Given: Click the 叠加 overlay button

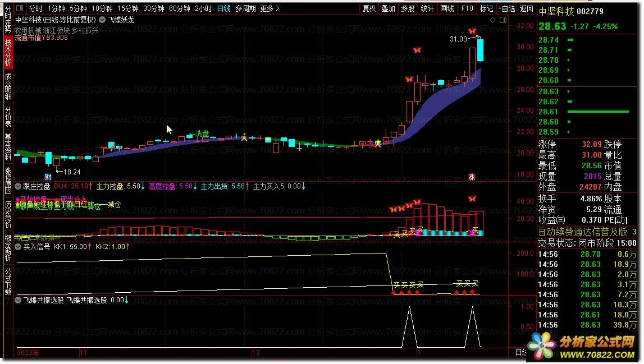Looking at the screenshot, I should click(388, 8).
